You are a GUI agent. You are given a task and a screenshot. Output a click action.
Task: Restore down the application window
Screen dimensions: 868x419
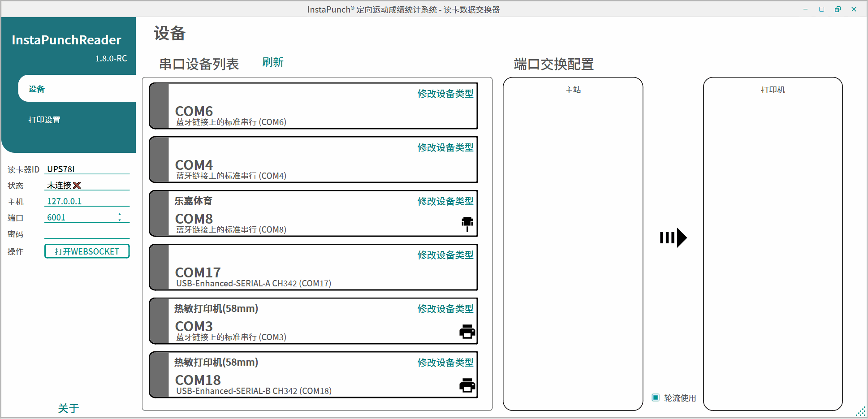pos(838,9)
